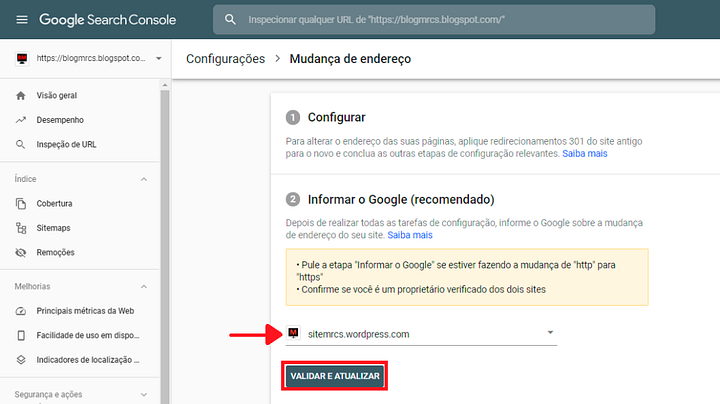Open the property selector dropdown arrow

[158, 58]
